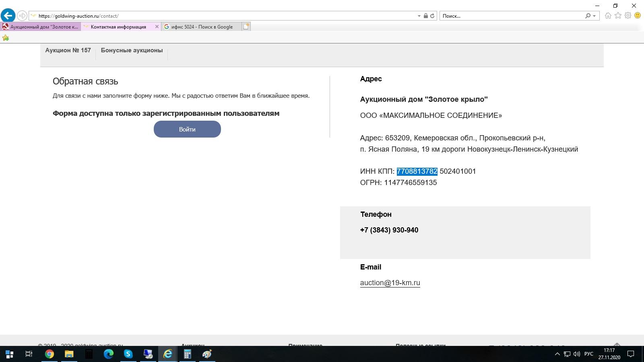644x362 pixels.
Task: Open Remote Desktop app from taskbar
Action: click(148, 354)
